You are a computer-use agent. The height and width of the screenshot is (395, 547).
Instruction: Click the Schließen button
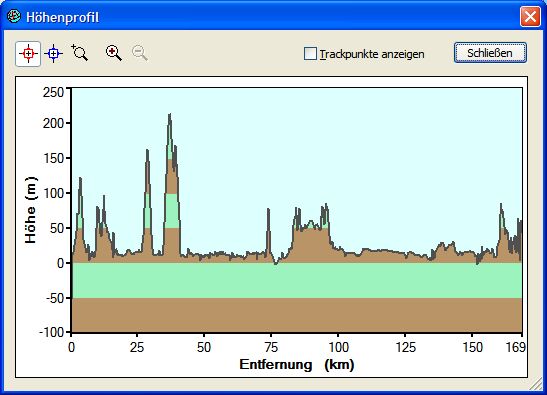coord(490,53)
